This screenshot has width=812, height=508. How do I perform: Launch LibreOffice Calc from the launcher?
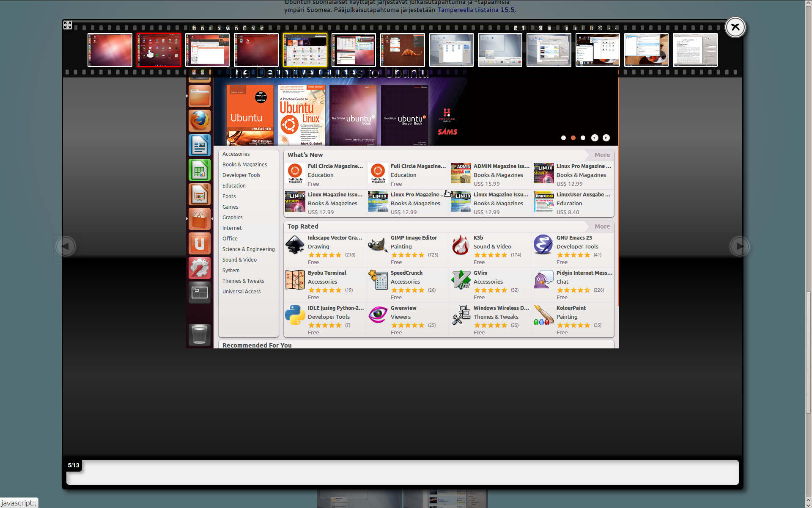pos(199,170)
